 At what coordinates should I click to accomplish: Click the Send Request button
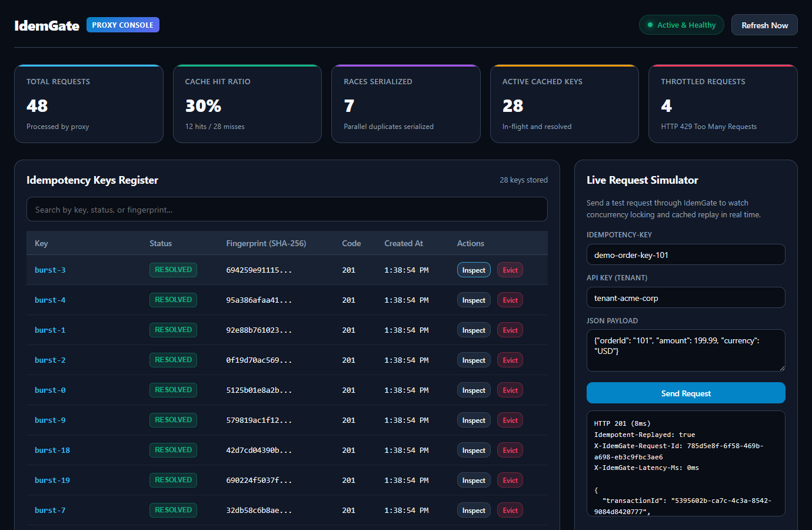pos(686,393)
